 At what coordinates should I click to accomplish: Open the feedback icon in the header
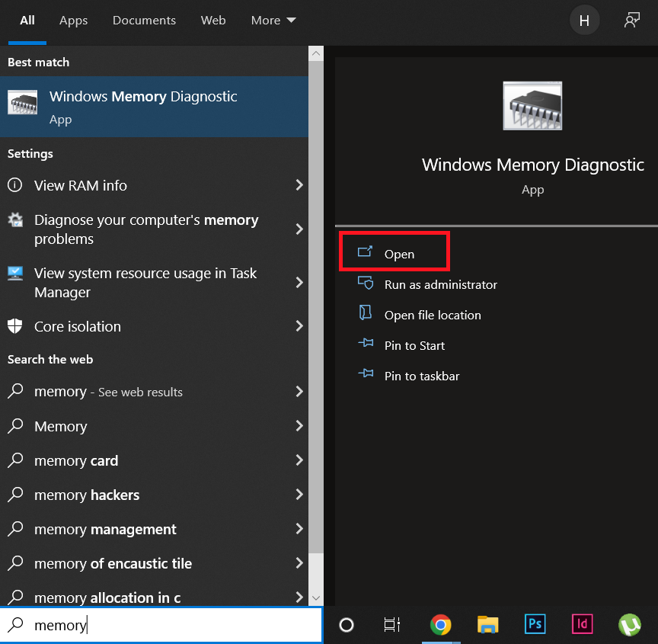pos(632,20)
